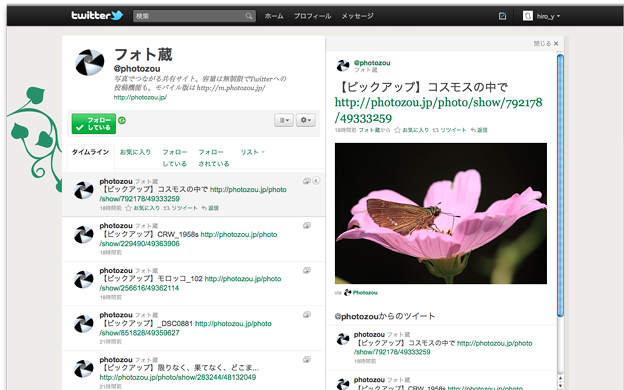This screenshot has width=624, height=390.
Task: Click the avatar of the モロッコ_102 timeline tweet
Action: pyautogui.click(x=84, y=280)
